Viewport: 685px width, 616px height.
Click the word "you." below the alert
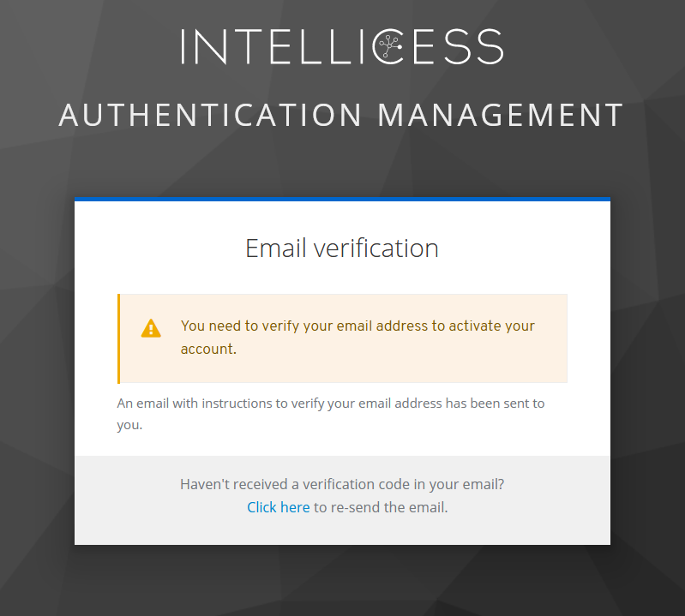point(129,425)
